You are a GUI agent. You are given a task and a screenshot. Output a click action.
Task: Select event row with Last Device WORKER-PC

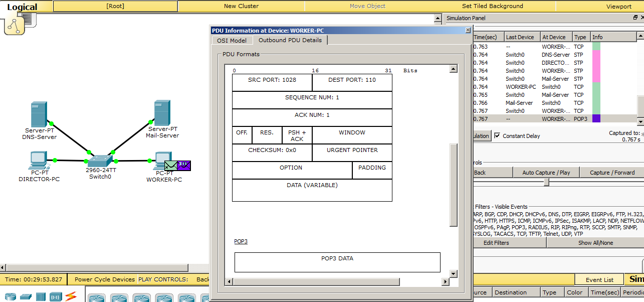[554, 87]
